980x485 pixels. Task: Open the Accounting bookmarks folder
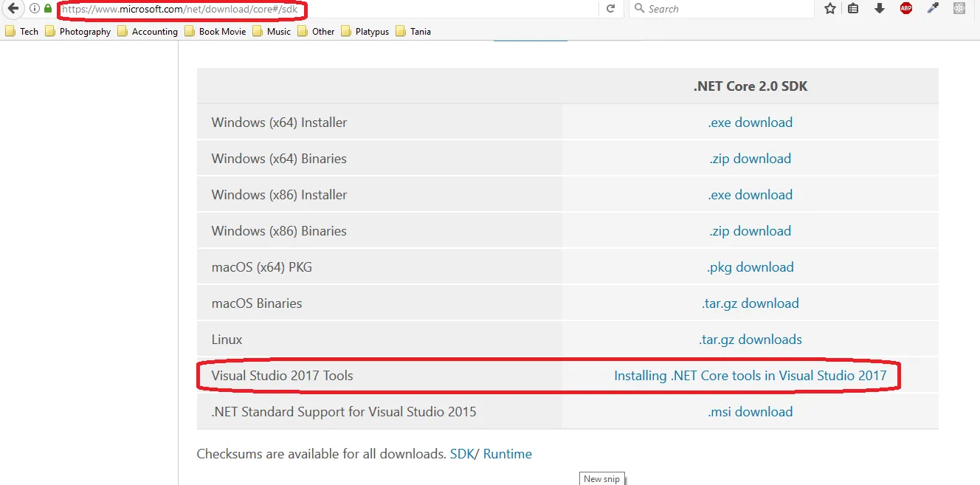(147, 31)
